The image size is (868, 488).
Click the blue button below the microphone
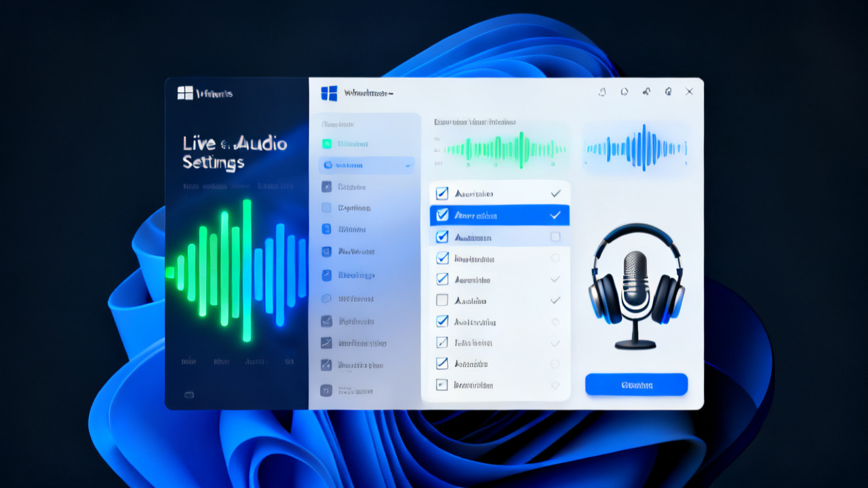(x=636, y=384)
